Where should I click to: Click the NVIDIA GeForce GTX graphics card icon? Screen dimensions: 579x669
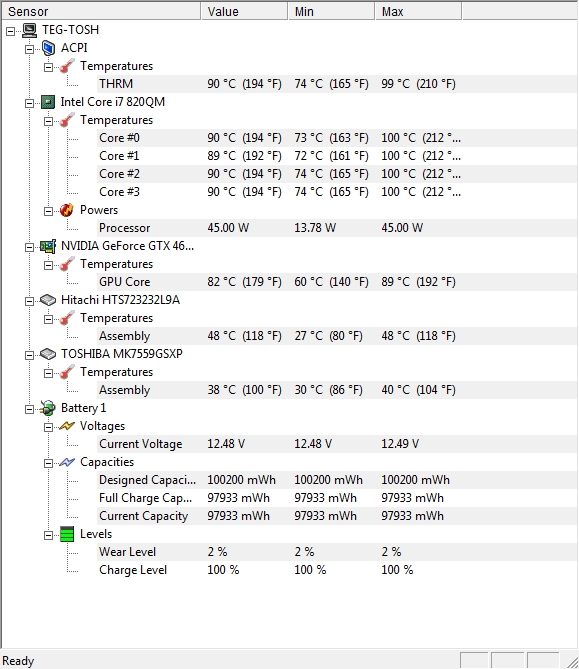48,246
